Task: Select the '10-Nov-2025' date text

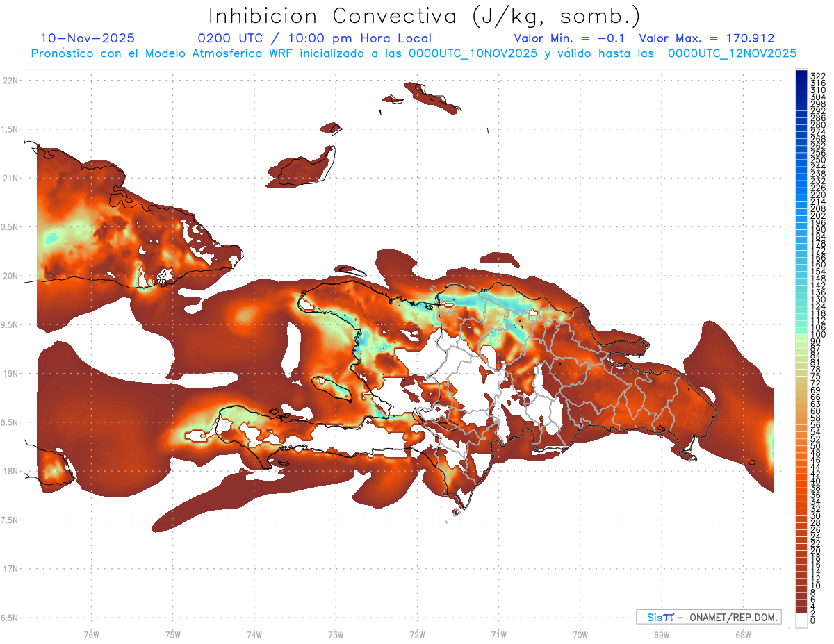Action: pos(88,38)
